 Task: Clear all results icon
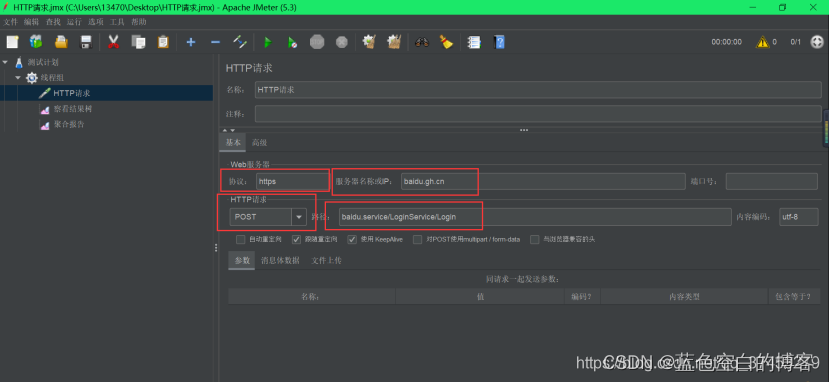(394, 42)
